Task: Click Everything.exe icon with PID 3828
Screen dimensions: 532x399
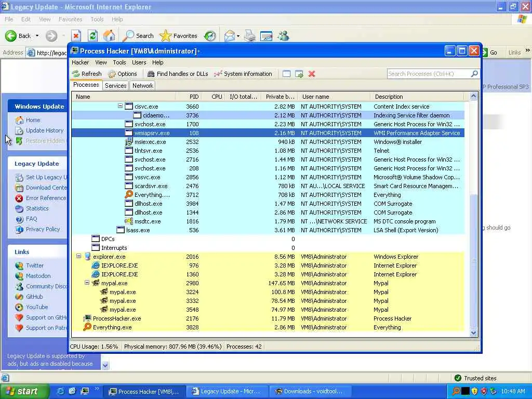Action: pyautogui.click(x=87, y=327)
